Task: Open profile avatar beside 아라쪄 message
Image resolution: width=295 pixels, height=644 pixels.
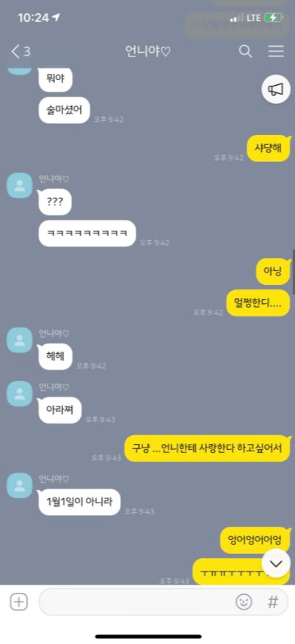Action: 20,393
